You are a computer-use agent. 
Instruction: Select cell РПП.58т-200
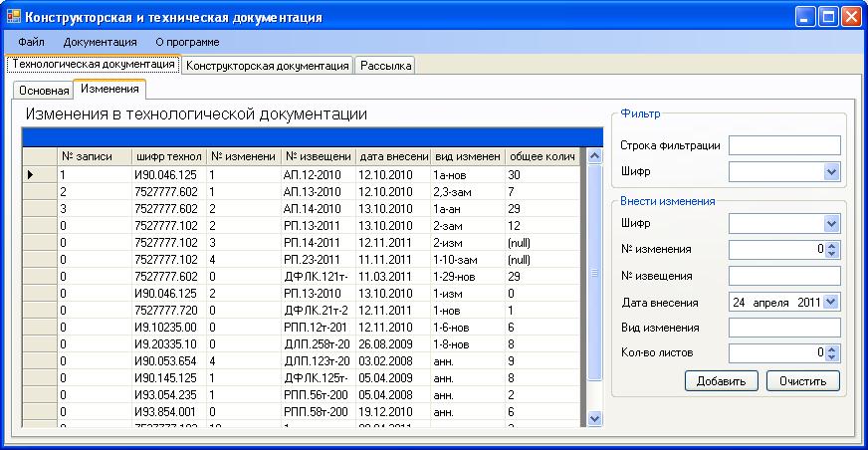pyautogui.click(x=319, y=412)
